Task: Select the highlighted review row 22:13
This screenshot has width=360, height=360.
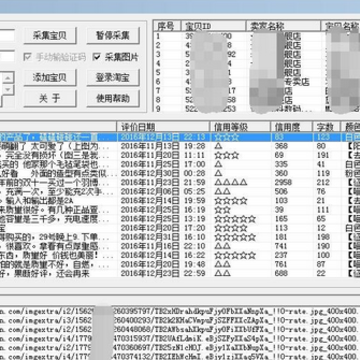Action: tap(180, 137)
